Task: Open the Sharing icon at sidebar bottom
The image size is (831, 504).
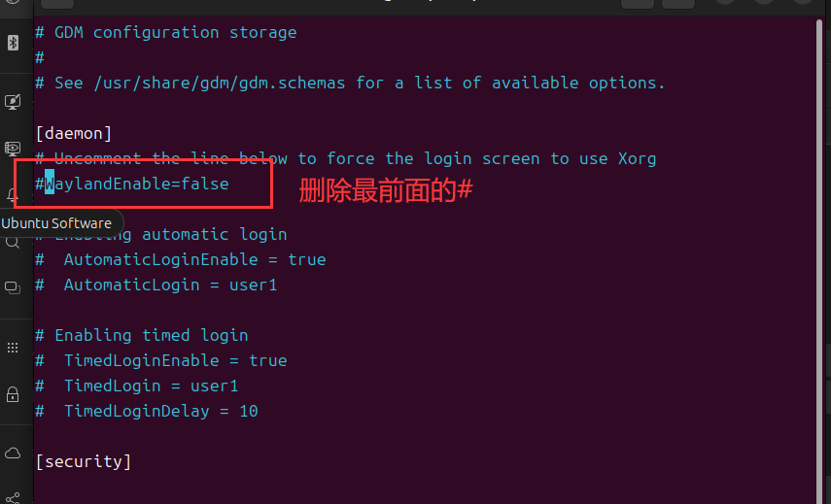Action: click(13, 497)
